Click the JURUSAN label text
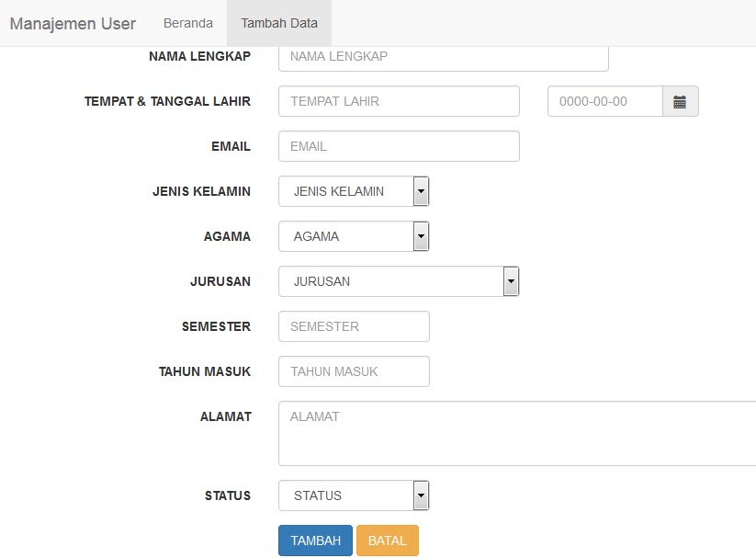Screen dimensions: 756x558 point(220,281)
